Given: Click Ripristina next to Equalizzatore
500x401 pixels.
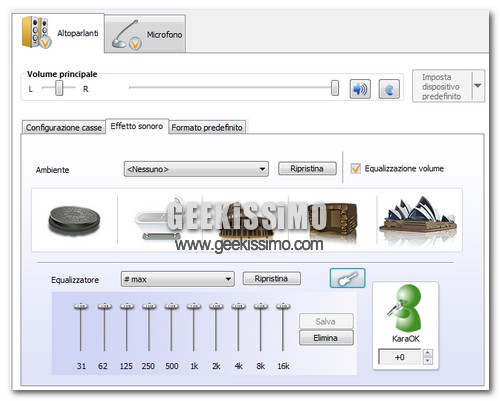Looking at the screenshot, I should [271, 279].
